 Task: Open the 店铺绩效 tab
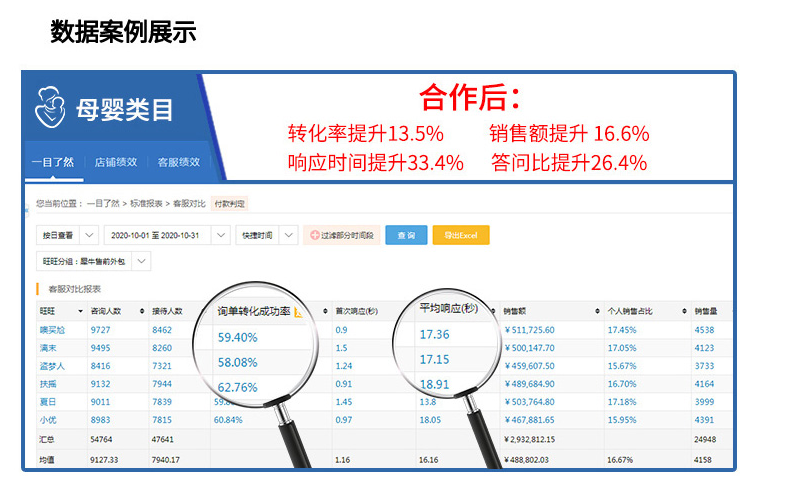(116, 162)
